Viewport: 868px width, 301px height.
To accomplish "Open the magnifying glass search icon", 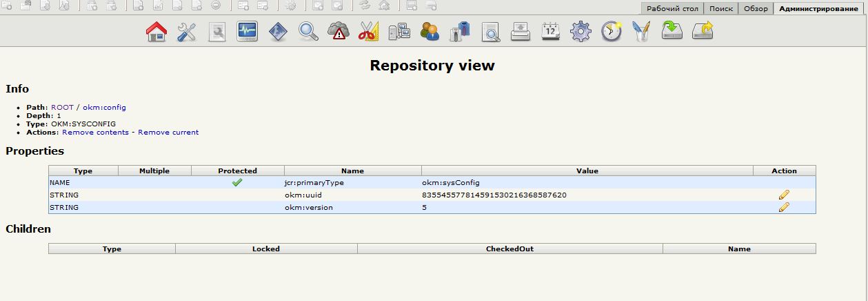I will click(x=308, y=32).
